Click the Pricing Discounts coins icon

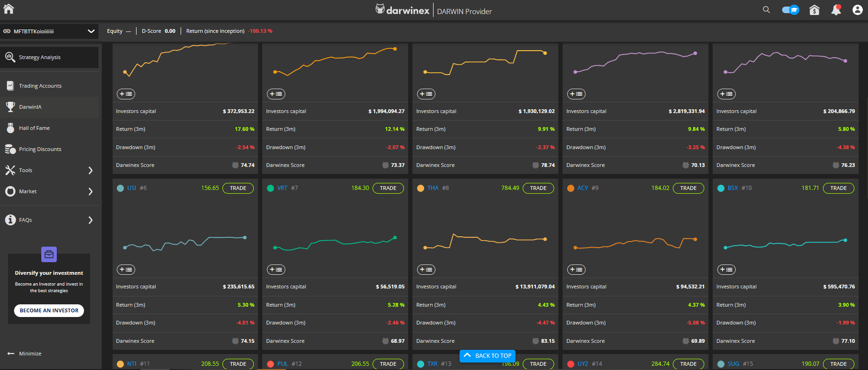(10, 149)
